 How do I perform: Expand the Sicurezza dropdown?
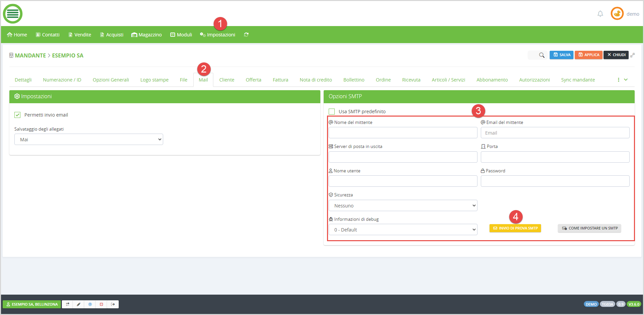pyautogui.click(x=403, y=206)
